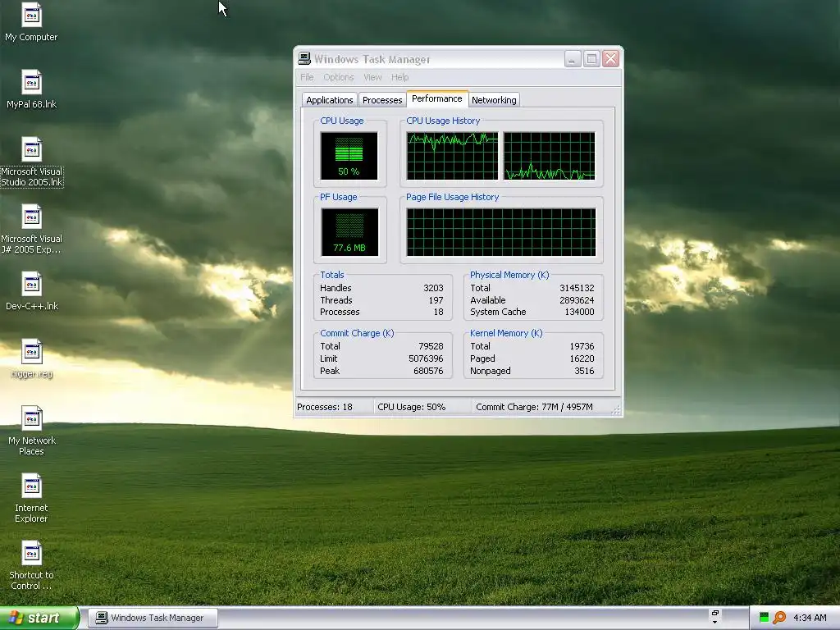Click the System Cache value 134000

[x=579, y=312]
